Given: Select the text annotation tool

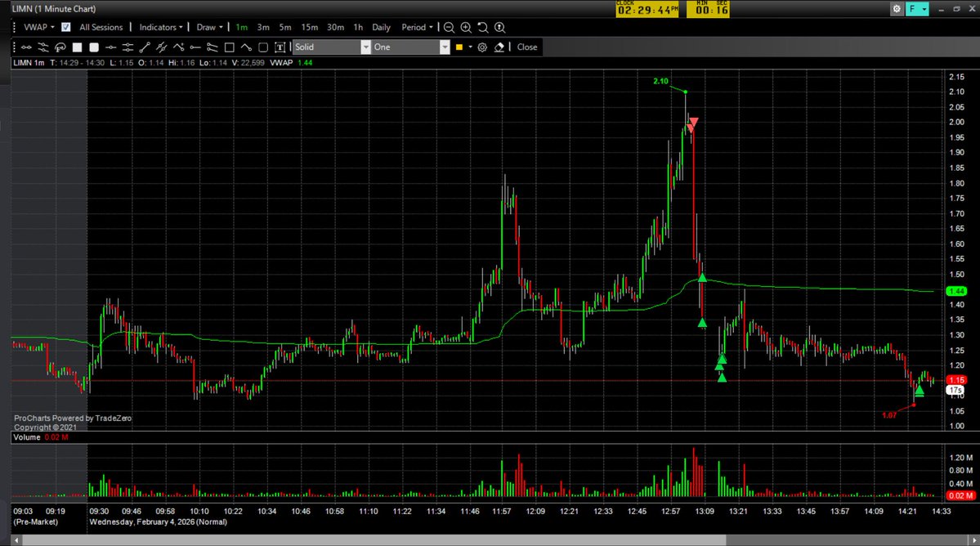Looking at the screenshot, I should (280, 47).
